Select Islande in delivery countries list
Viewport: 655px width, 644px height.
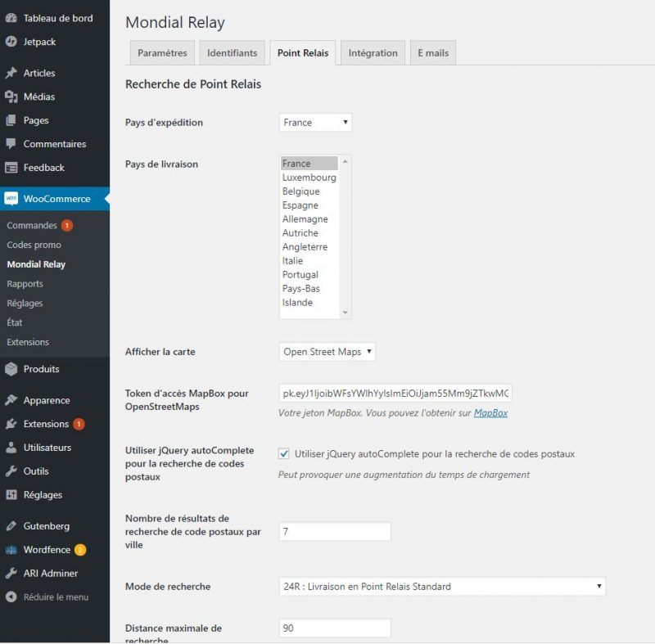pyautogui.click(x=309, y=302)
